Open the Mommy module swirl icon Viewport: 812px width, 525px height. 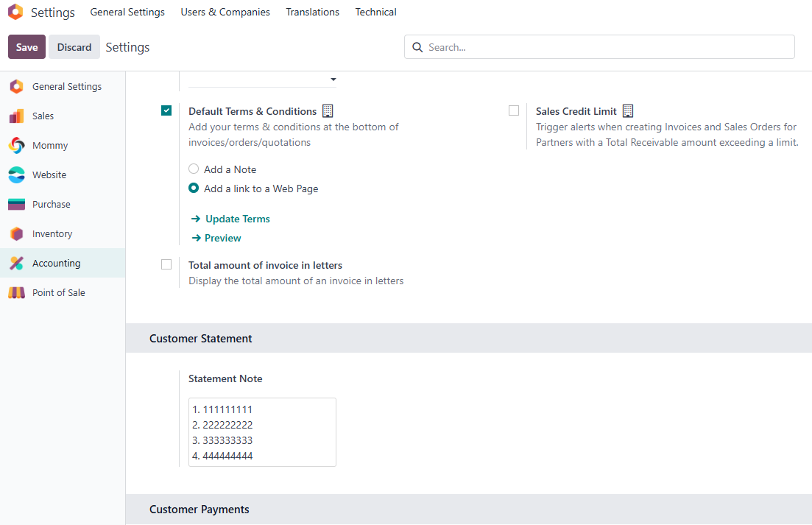point(17,146)
